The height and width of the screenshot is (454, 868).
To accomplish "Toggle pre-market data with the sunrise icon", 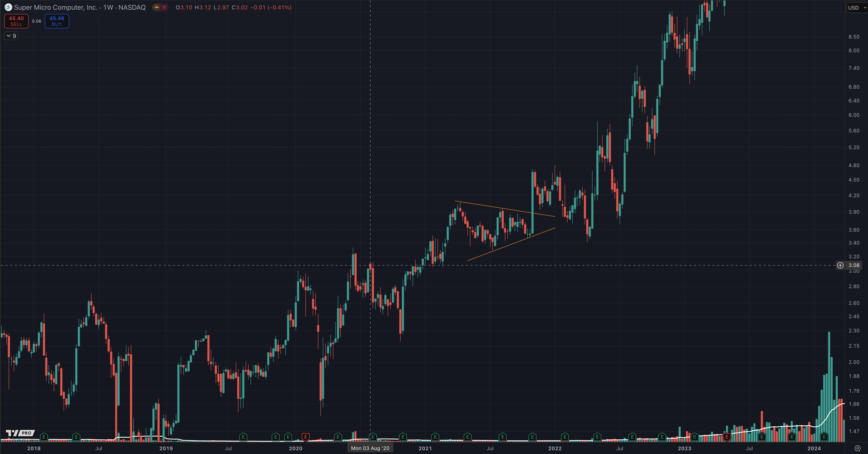I will 156,7.
